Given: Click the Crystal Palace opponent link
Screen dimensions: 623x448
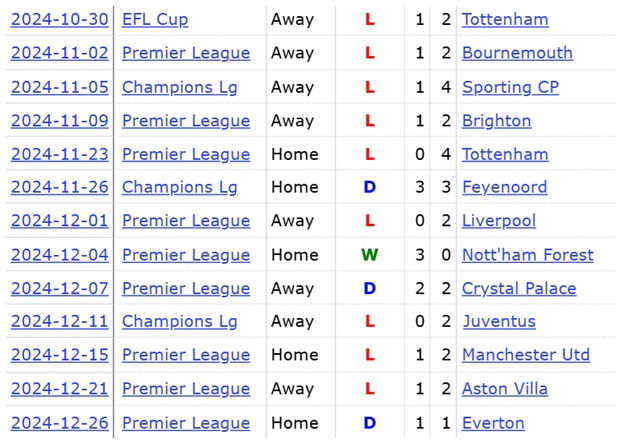Looking at the screenshot, I should click(519, 288).
